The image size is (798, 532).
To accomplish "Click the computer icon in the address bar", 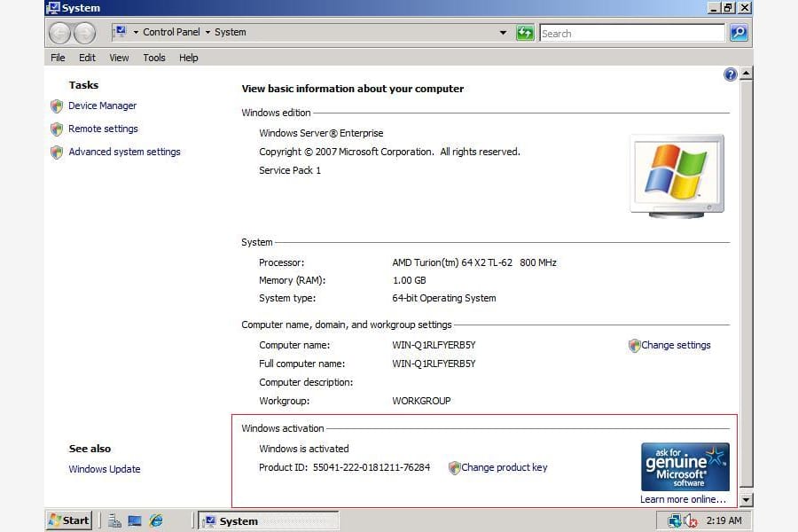I will [x=120, y=32].
